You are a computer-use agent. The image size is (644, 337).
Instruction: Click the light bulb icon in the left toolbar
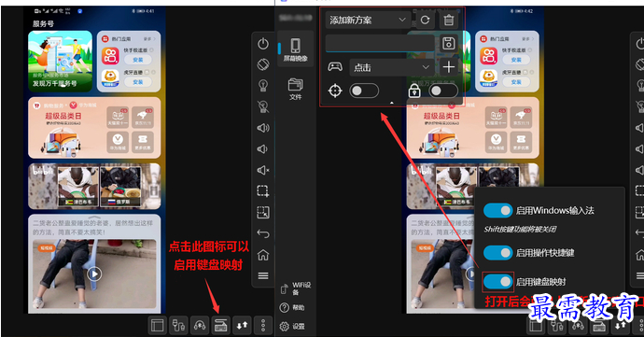pos(263,86)
